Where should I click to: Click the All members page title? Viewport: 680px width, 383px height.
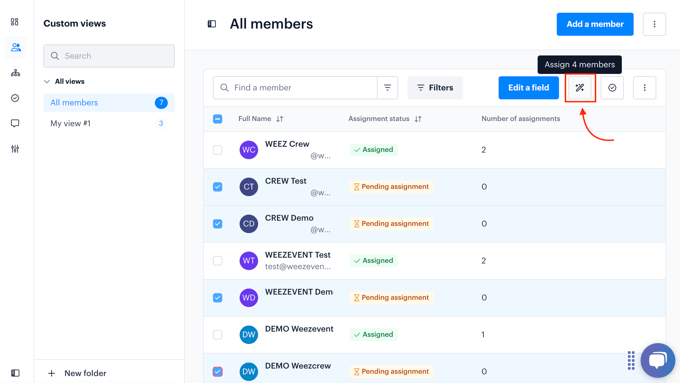pyautogui.click(x=271, y=24)
